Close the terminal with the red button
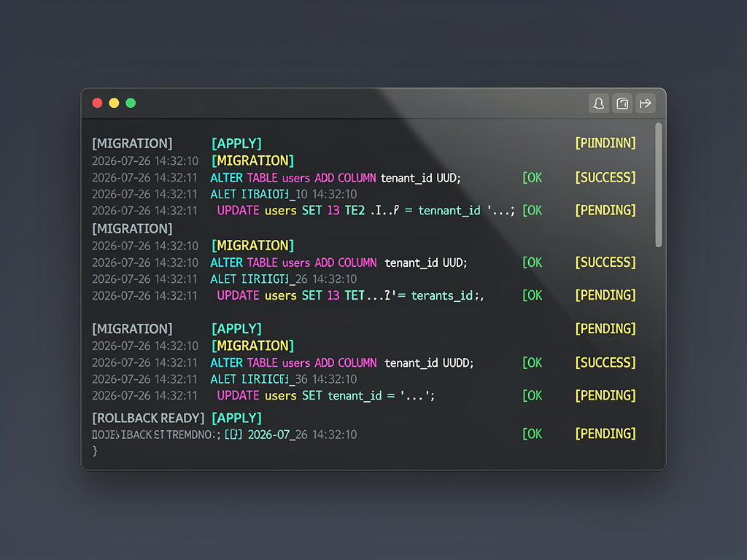The image size is (747, 560). (x=97, y=103)
